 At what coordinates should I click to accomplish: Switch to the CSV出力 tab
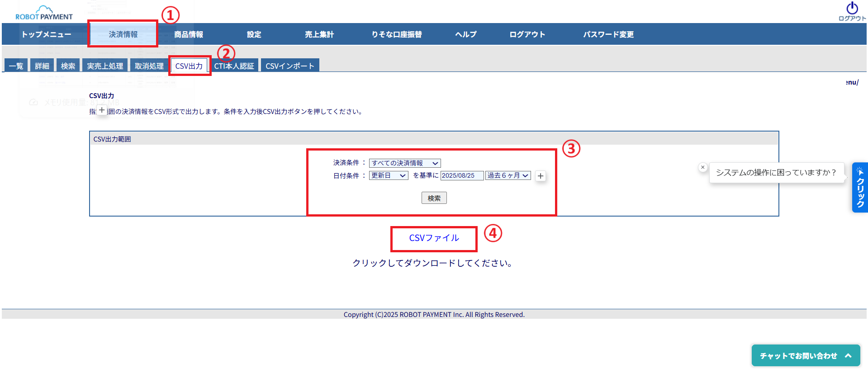click(189, 66)
